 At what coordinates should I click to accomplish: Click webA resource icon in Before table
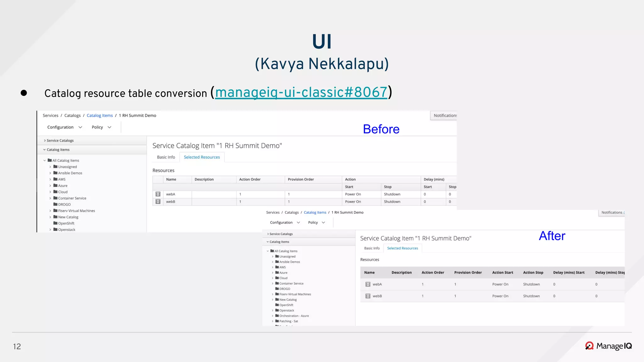(x=158, y=194)
